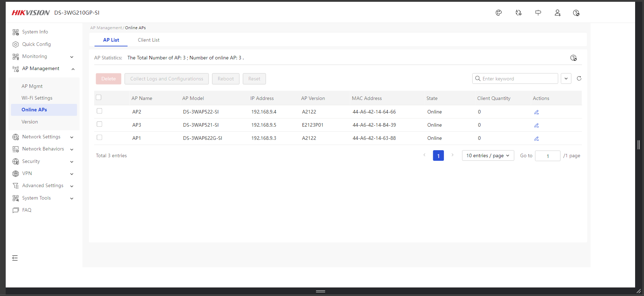The image size is (644, 296).
Task: Click the Reboot button
Action: click(226, 79)
